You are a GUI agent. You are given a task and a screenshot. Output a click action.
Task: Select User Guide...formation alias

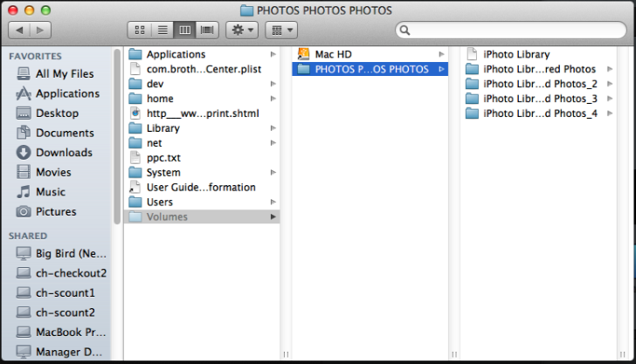point(202,188)
